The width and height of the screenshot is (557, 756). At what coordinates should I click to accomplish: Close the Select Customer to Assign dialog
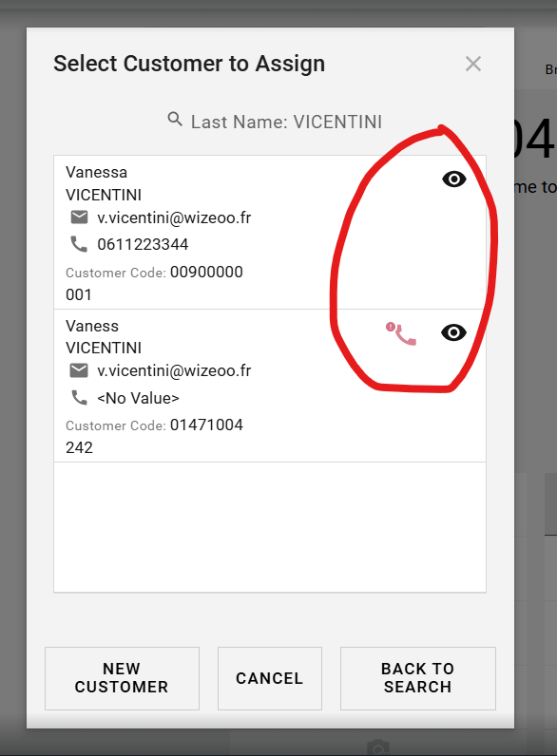click(x=473, y=64)
